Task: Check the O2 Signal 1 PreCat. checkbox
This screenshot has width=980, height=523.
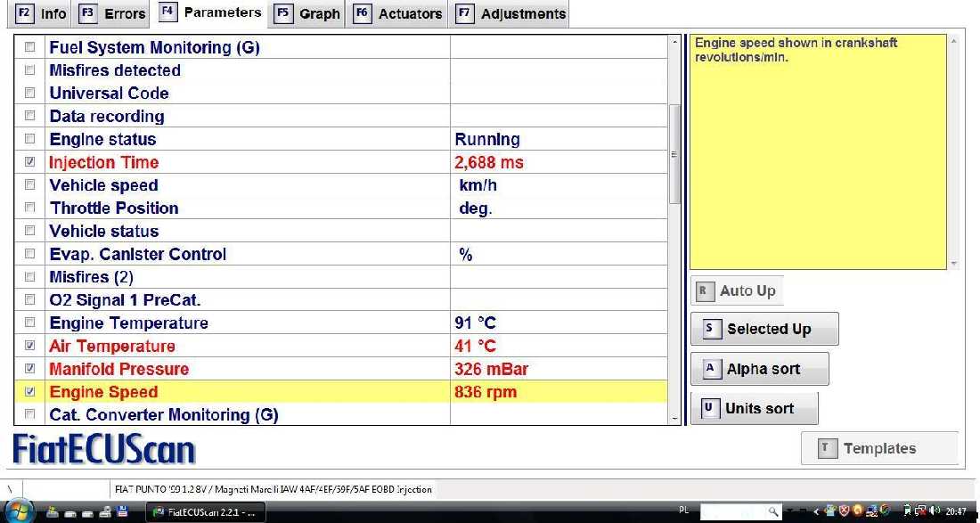Action: [x=29, y=299]
